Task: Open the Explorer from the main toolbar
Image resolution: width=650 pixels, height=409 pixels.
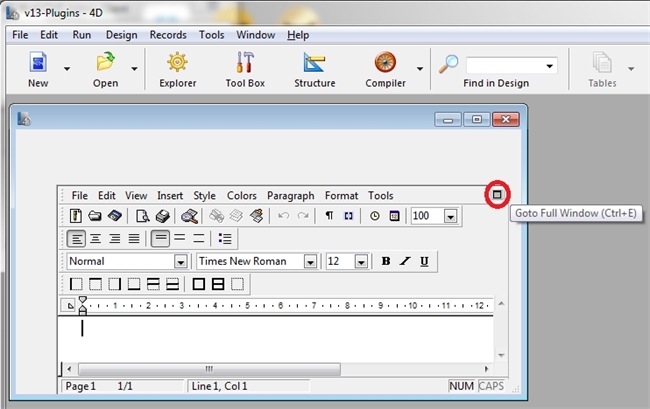Action: [177, 70]
